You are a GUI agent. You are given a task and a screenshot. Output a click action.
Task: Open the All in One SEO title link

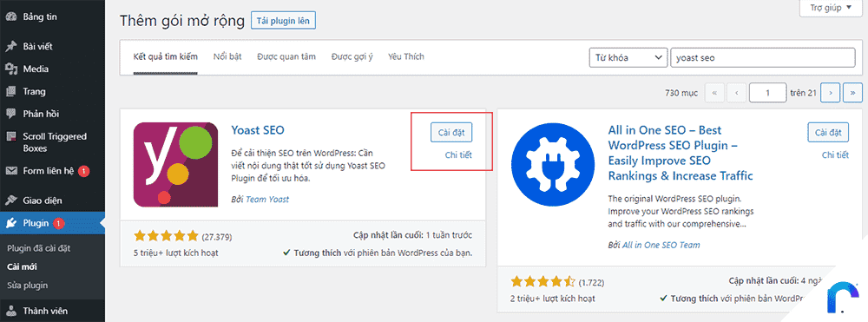681,154
